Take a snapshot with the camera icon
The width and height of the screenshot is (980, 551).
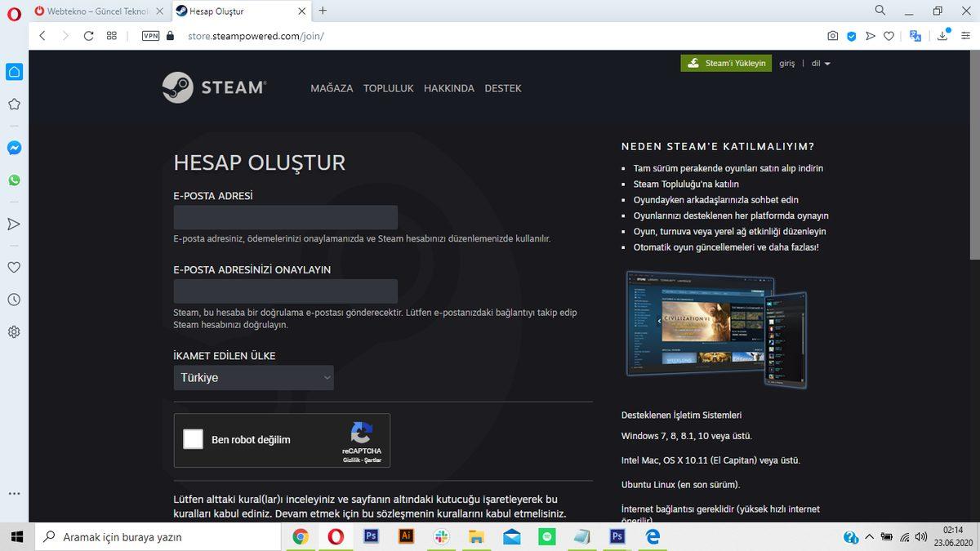832,36
